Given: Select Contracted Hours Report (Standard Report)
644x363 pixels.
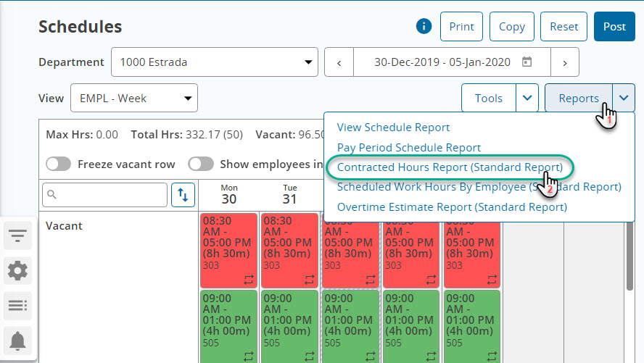Looking at the screenshot, I should (x=450, y=167).
